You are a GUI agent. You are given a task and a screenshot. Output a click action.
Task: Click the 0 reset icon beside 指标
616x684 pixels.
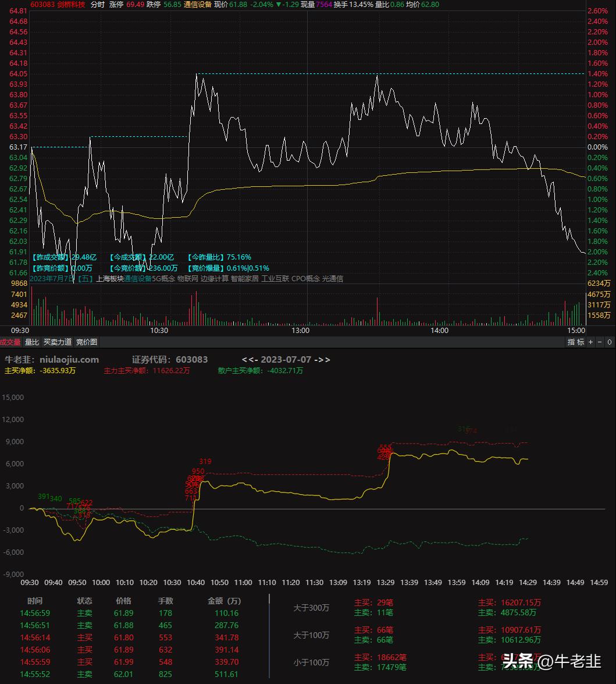click(x=610, y=342)
